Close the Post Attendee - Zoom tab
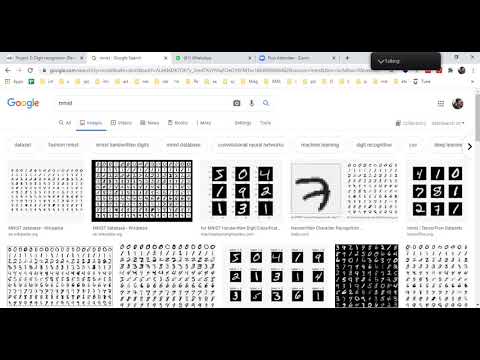Viewport: 480px width, 360px height. (334, 58)
